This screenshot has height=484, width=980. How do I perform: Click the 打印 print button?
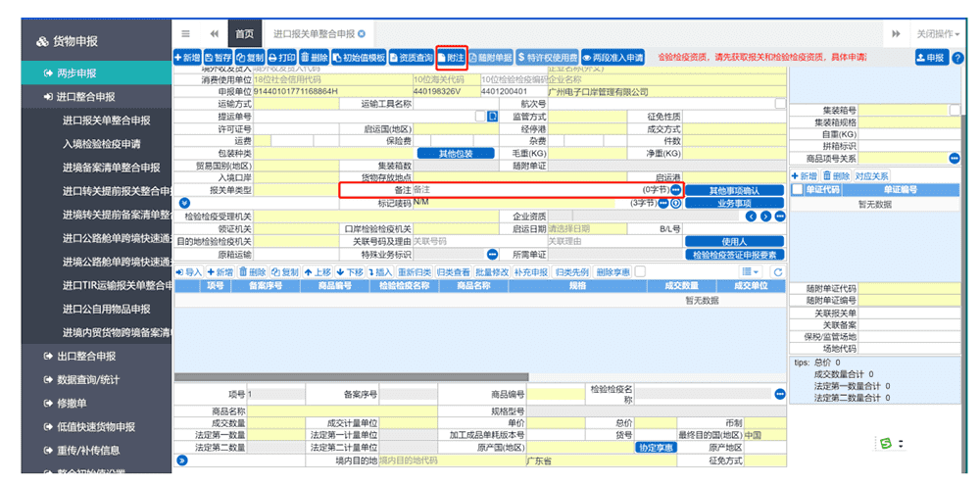pos(282,58)
